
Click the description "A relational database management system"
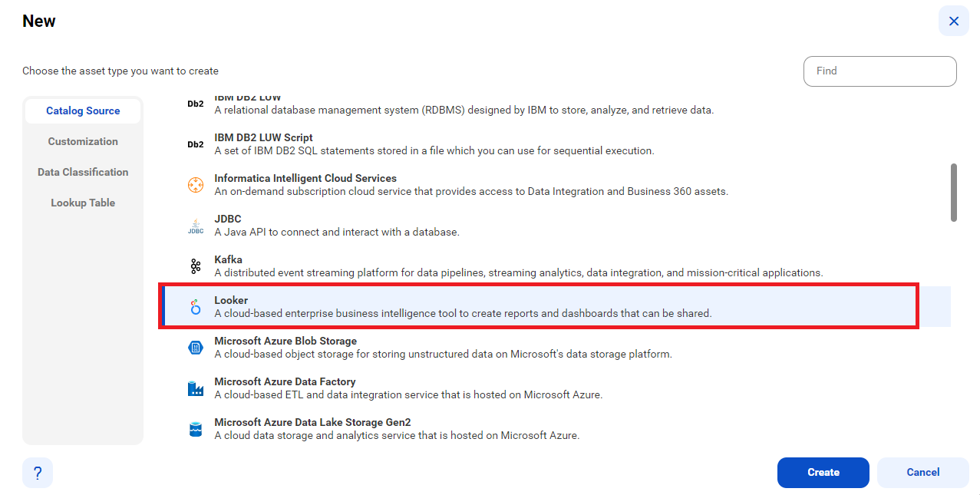[464, 110]
